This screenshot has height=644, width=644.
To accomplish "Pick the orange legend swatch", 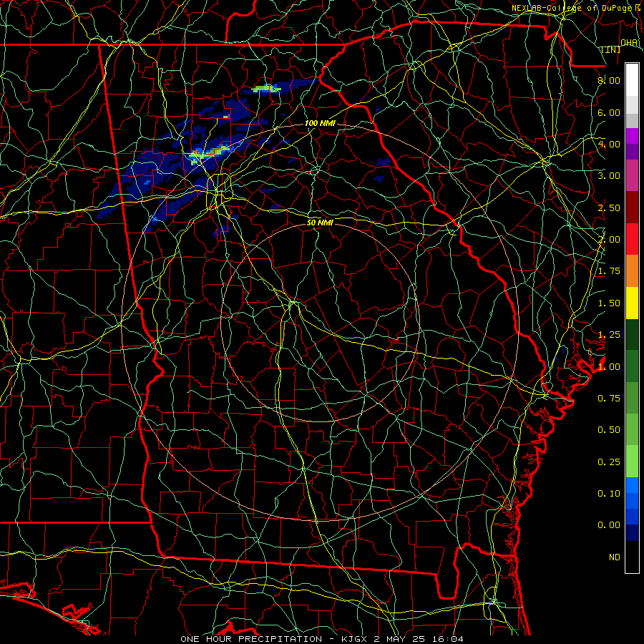I will pyautogui.click(x=632, y=271).
